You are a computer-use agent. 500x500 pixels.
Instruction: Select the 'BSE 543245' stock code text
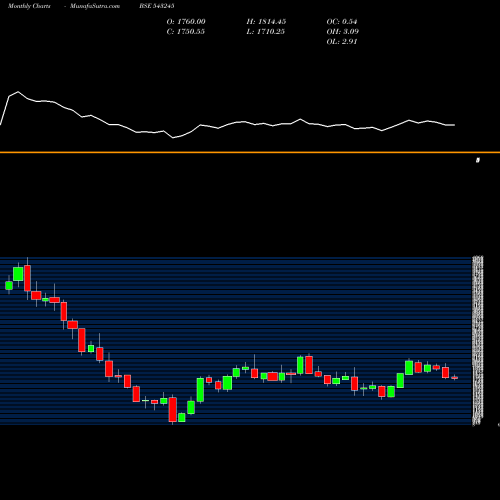coord(157,6)
